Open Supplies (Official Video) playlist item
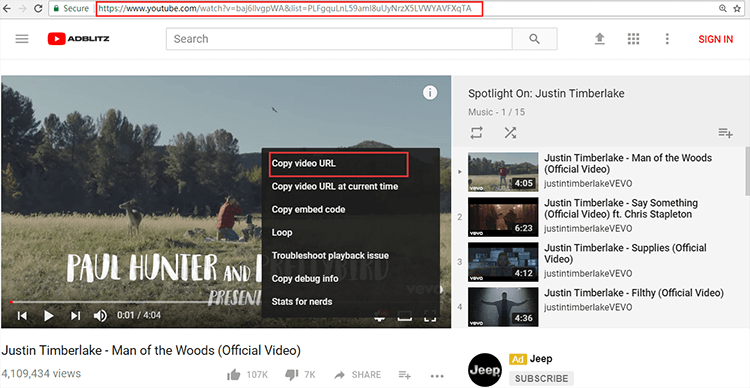This screenshot has width=750, height=388. 625,253
